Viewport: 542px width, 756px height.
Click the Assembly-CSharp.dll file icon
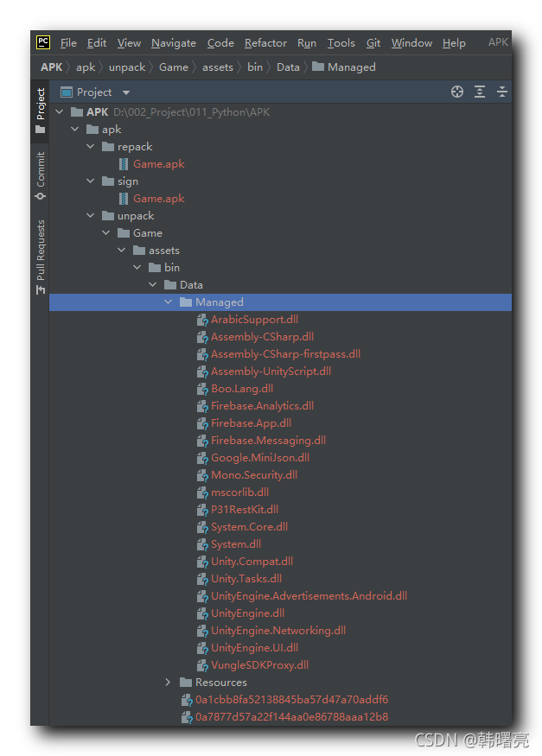(202, 337)
